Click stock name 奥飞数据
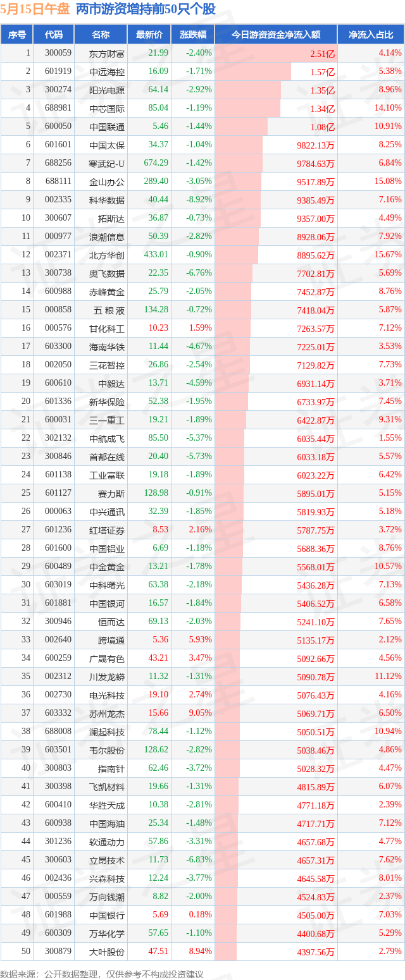The image size is (405, 980). 107,274
